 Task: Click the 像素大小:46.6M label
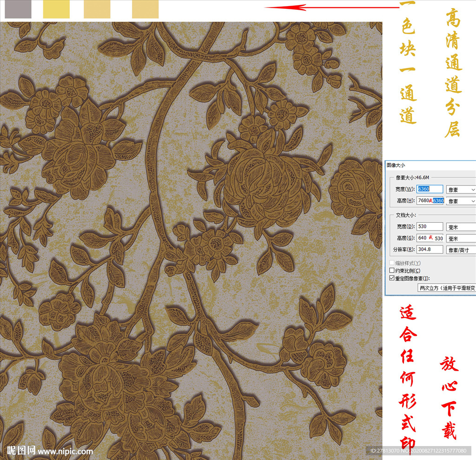point(412,177)
